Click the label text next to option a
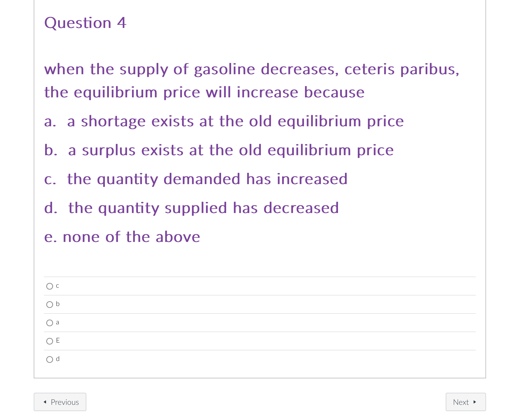The image size is (513, 420). pyautogui.click(x=57, y=322)
